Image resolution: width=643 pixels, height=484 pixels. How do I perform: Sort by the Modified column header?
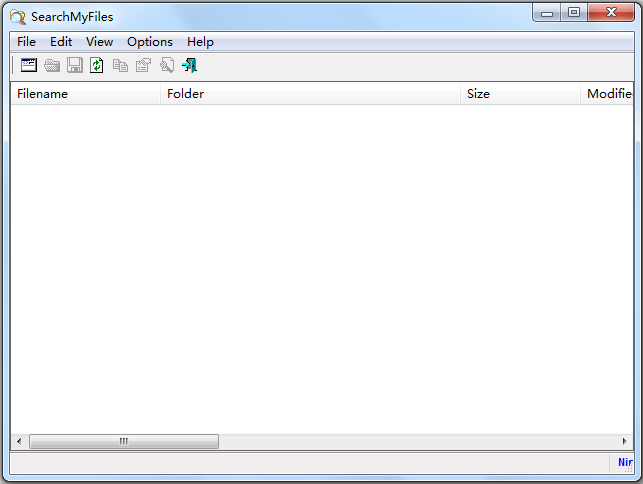607,94
